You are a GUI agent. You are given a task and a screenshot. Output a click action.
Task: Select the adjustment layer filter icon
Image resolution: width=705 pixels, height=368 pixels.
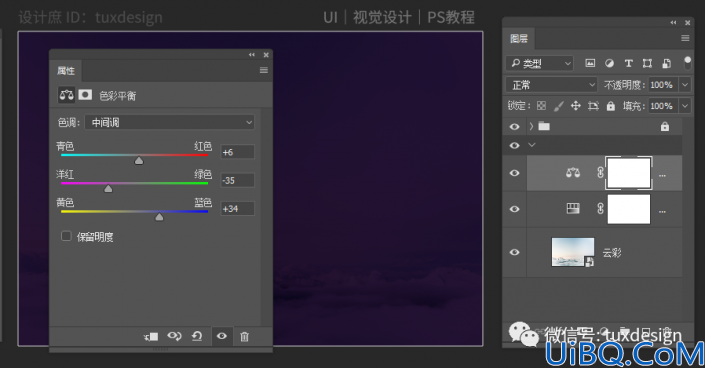(x=609, y=63)
